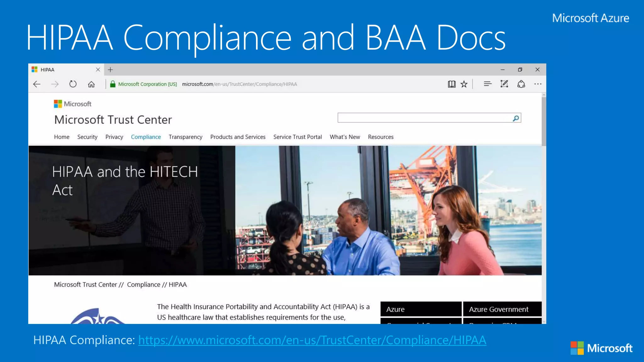This screenshot has height=362, width=644.
Task: Open the Security navigation item
Action: pyautogui.click(x=87, y=137)
